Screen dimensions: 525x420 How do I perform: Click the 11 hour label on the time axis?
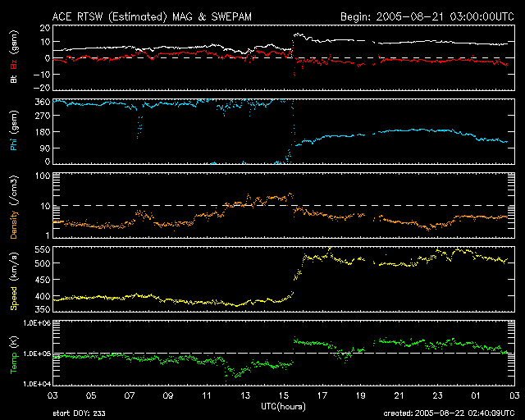pos(207,395)
